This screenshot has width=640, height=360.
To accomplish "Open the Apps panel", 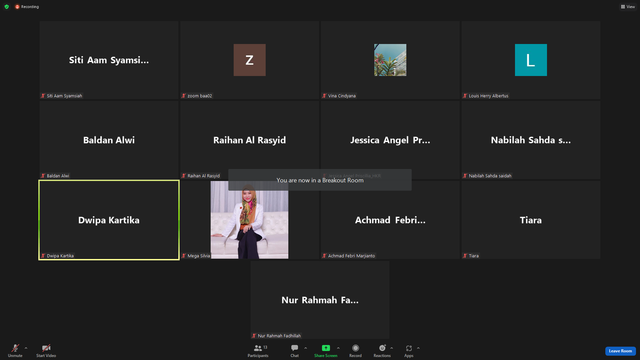I will point(409,350).
